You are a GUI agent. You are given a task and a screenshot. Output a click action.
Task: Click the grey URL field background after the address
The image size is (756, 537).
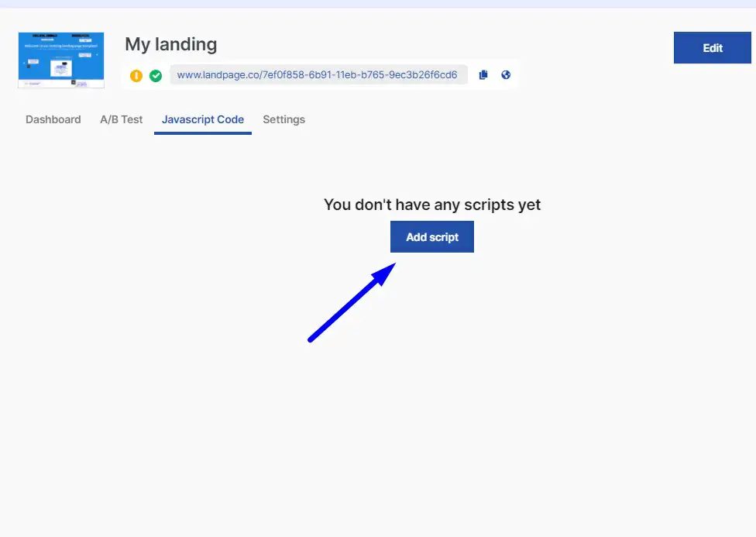(463, 75)
